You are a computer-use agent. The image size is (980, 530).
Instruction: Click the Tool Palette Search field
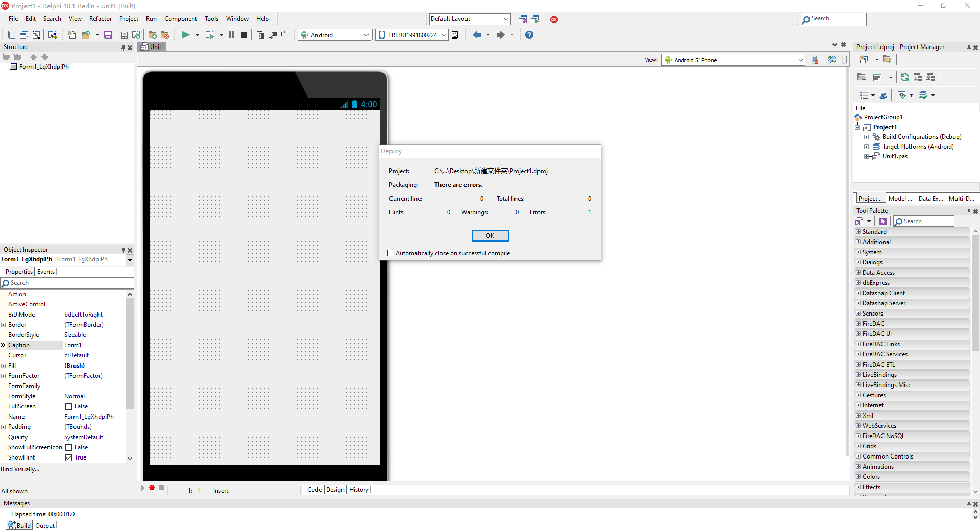[924, 221]
